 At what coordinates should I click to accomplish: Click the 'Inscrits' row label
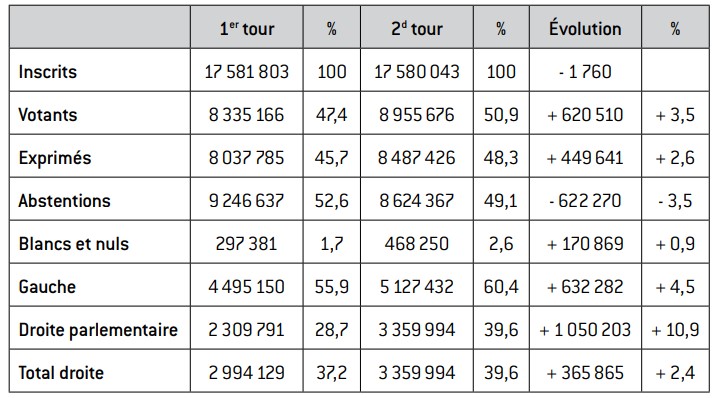[47, 72]
